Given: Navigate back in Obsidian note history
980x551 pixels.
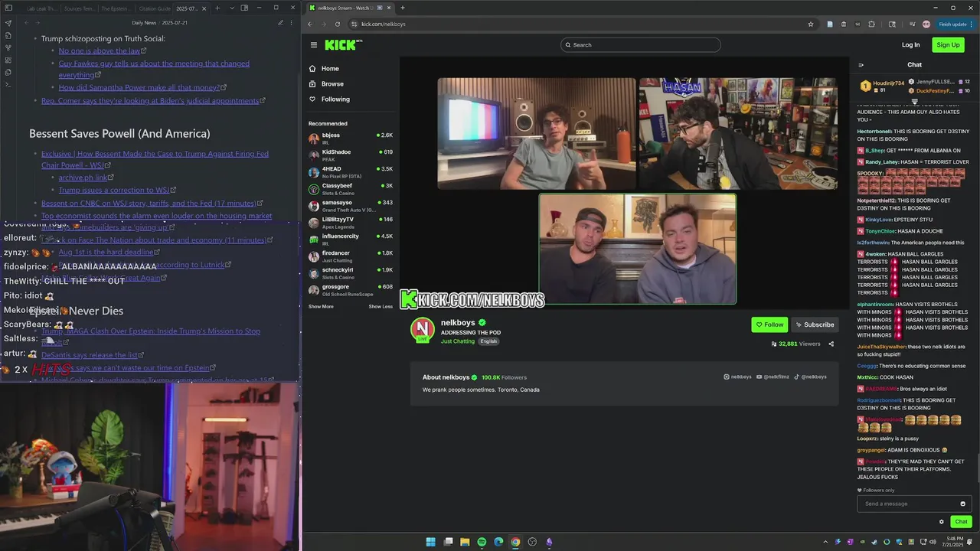Looking at the screenshot, I should point(27,23).
